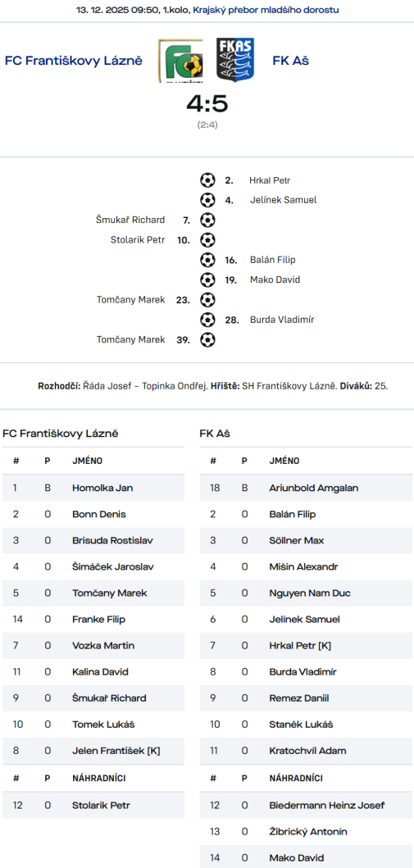Click goal ball icon for Hrkal Petr
Screen dimensions: 414x868
click(207, 180)
